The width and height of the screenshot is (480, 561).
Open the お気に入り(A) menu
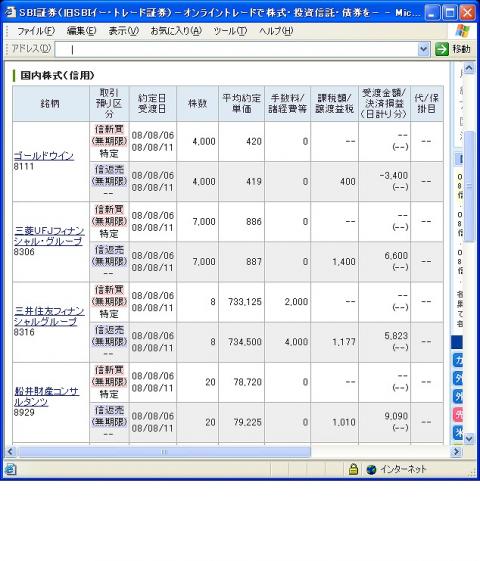(176, 31)
